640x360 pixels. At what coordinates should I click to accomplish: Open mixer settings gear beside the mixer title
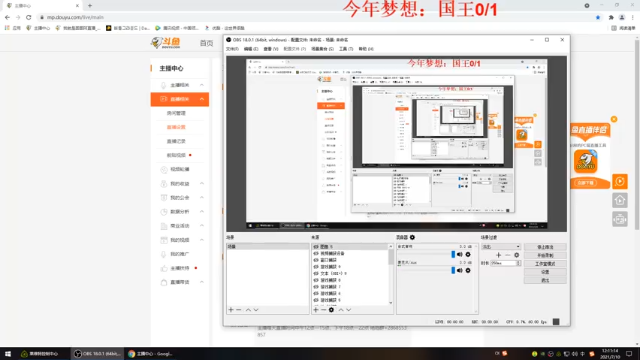[412, 237]
